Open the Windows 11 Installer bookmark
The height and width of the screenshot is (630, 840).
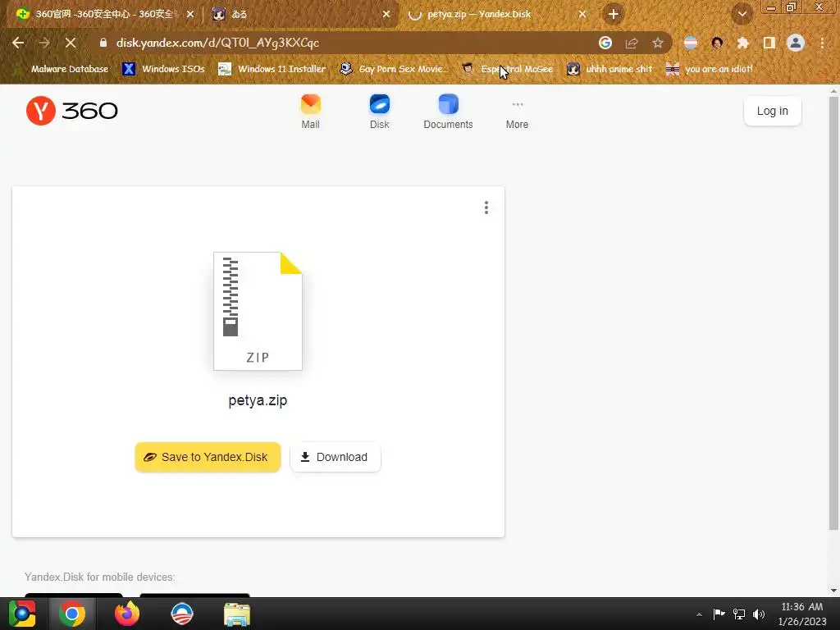tap(272, 69)
